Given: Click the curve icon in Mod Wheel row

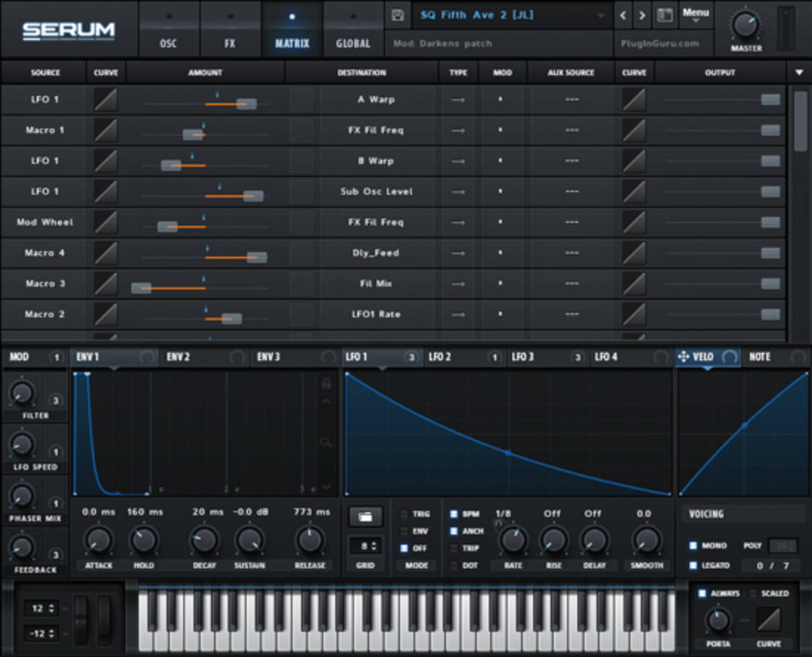Looking at the screenshot, I should [x=105, y=223].
